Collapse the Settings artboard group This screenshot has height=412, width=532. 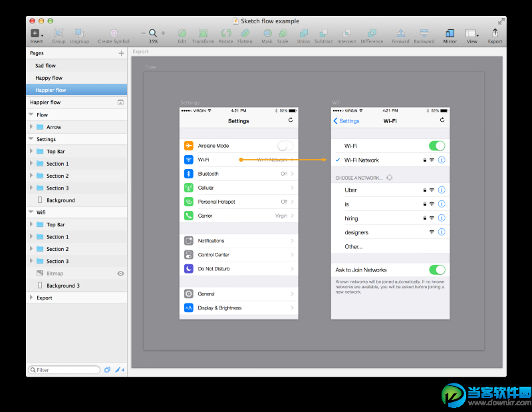31,139
